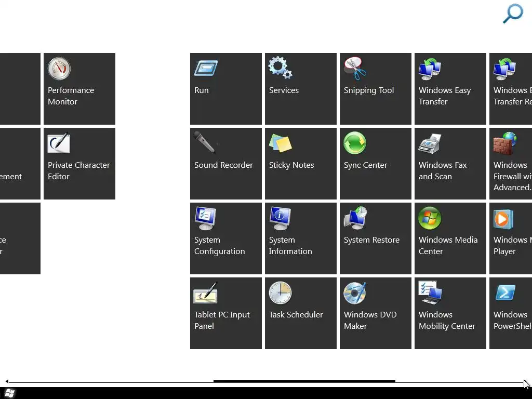
Task: Open Sound Recorder microphone icon
Action: pyautogui.click(x=205, y=142)
